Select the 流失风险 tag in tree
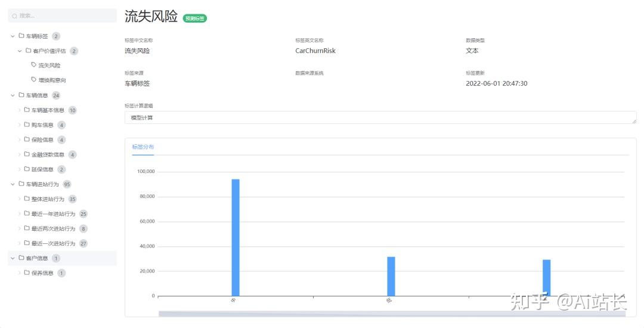 49,66
